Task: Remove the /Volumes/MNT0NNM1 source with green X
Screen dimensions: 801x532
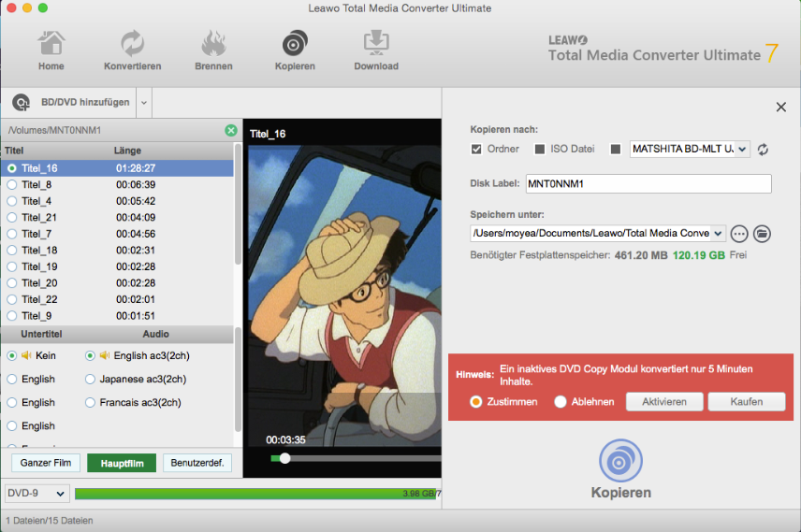Action: click(231, 130)
